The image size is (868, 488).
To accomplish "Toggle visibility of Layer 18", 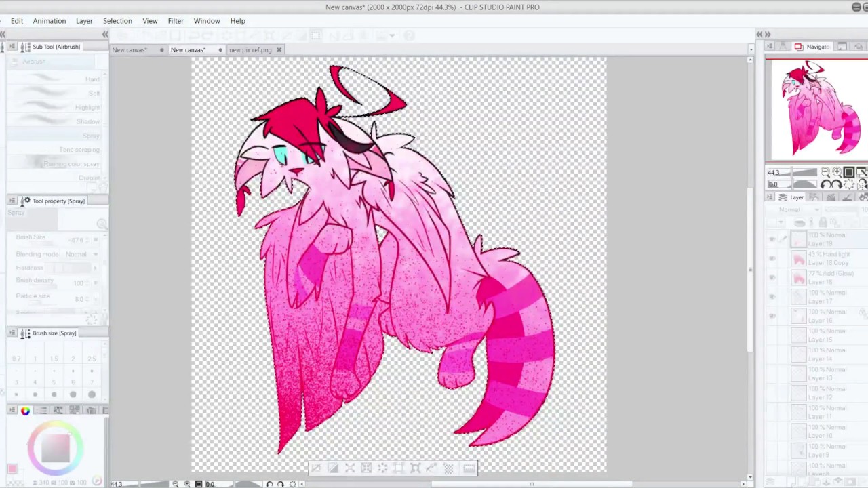I will point(772,278).
